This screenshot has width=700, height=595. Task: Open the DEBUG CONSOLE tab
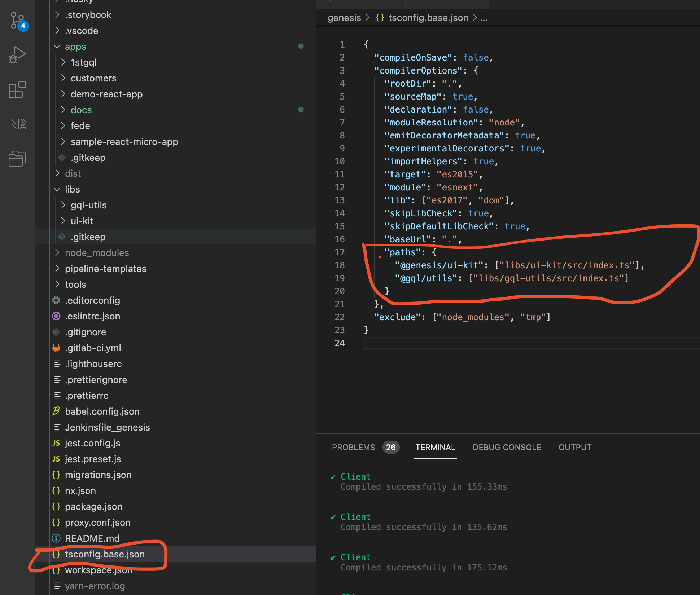pyautogui.click(x=507, y=447)
